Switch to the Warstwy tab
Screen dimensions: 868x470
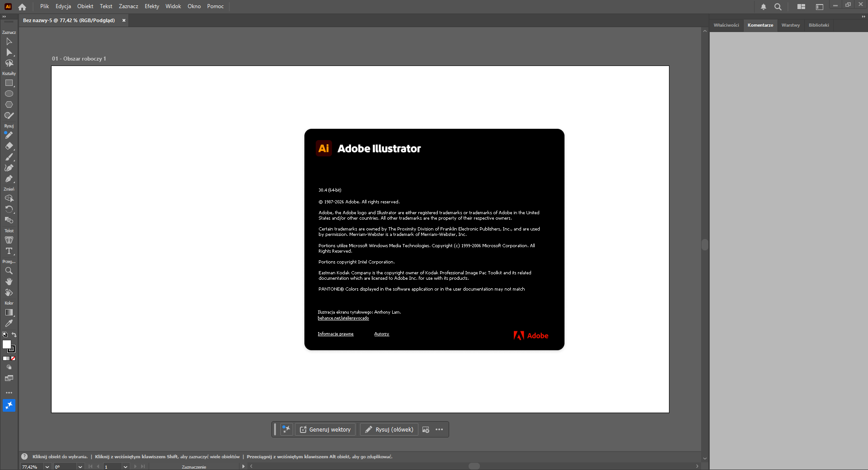tap(791, 25)
